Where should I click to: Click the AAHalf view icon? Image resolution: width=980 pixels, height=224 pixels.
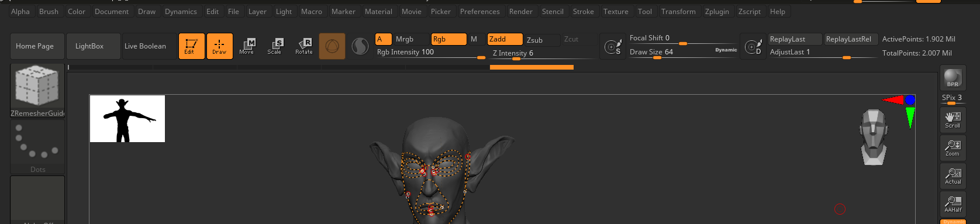point(953,204)
